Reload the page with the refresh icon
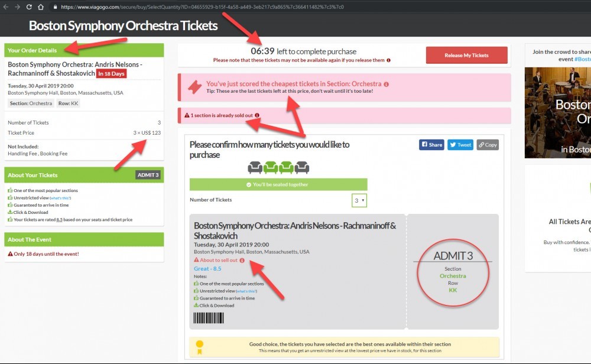Image resolution: width=591 pixels, height=364 pixels. (29, 6)
